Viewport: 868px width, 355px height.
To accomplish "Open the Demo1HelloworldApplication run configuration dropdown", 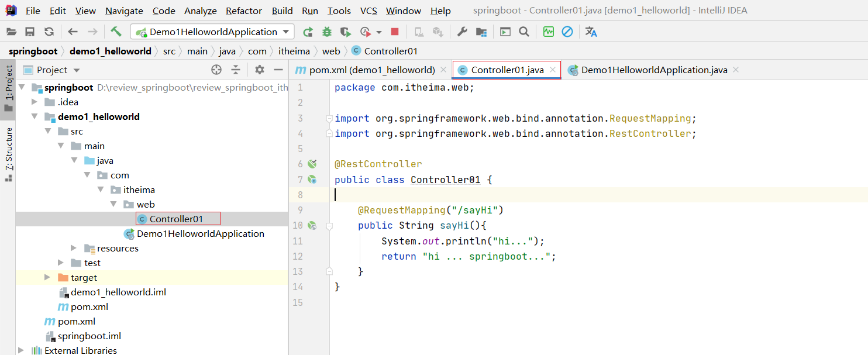I will (213, 32).
